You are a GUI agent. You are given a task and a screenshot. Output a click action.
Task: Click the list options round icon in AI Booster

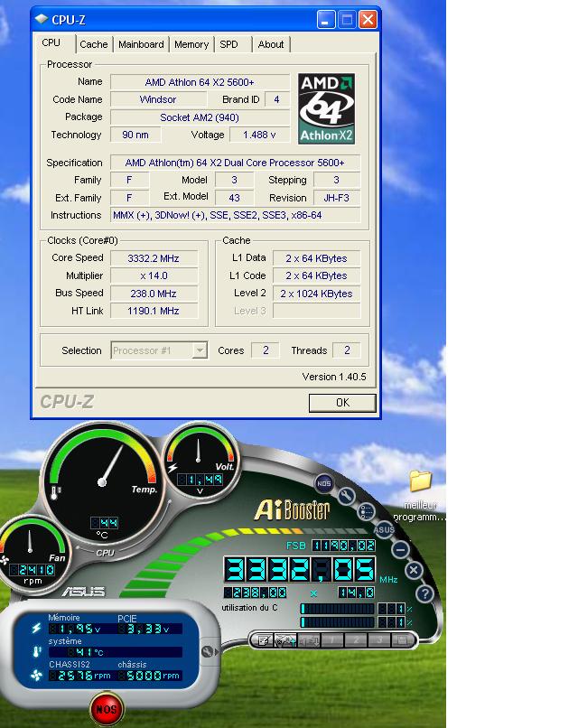pyautogui.click(x=367, y=511)
